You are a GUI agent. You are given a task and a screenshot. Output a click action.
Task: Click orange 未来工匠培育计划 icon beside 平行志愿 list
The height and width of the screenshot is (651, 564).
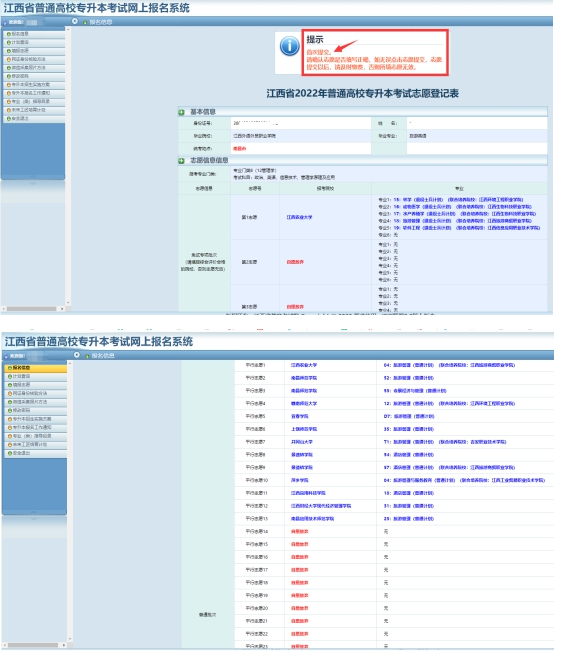coord(10,445)
